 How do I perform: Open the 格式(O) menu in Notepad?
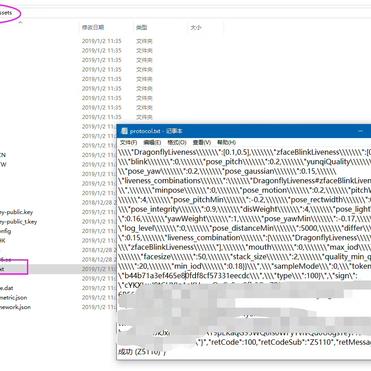click(x=177, y=142)
